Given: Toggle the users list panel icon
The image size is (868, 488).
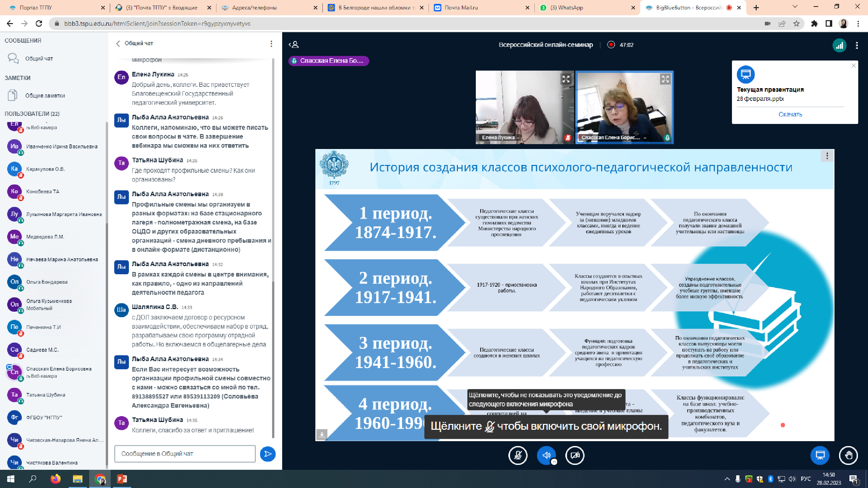Looking at the screenshot, I should click(294, 45).
